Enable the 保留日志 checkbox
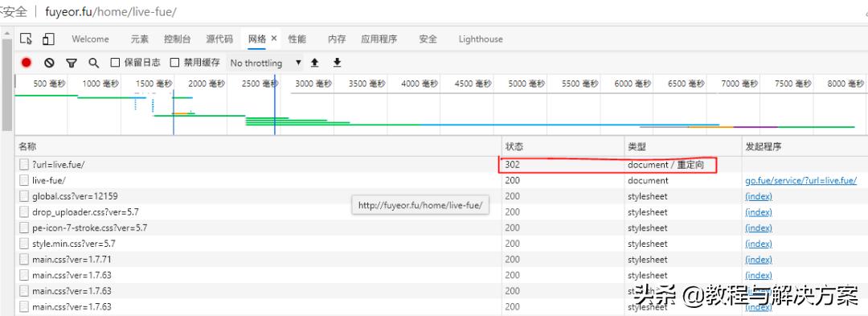The width and height of the screenshot is (868, 316). (x=115, y=63)
